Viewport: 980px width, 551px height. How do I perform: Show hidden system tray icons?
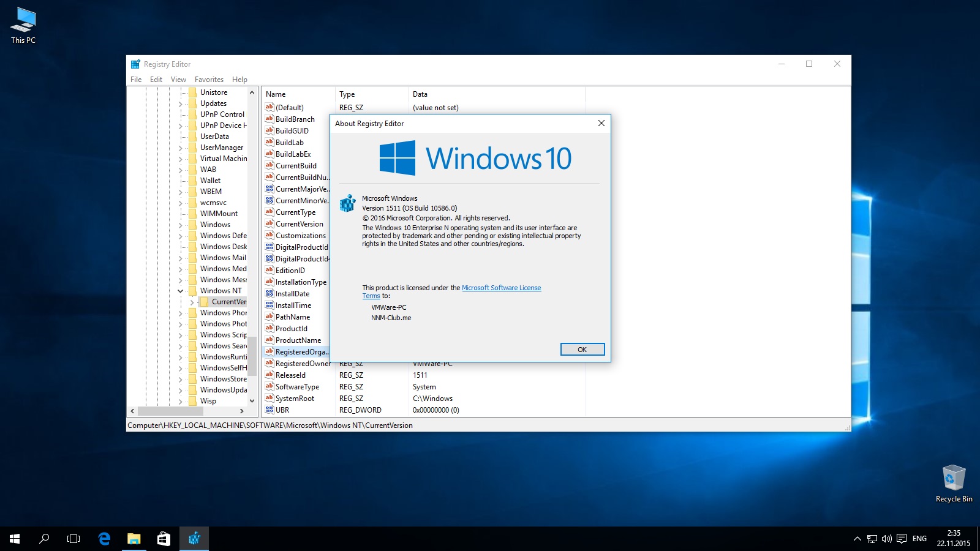pos(857,539)
